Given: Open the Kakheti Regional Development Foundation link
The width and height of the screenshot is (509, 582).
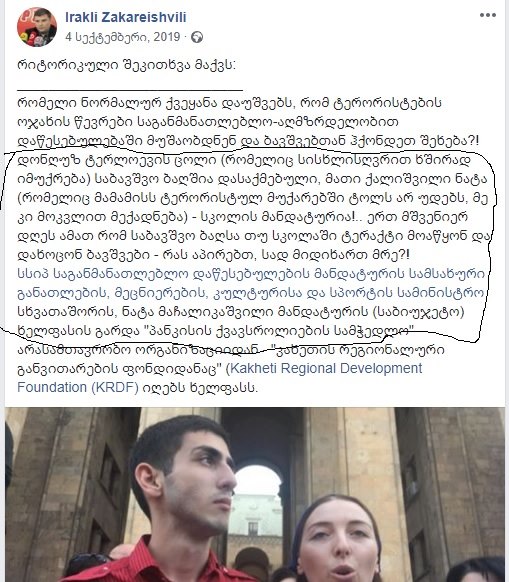Looking at the screenshot, I should coord(326,368).
